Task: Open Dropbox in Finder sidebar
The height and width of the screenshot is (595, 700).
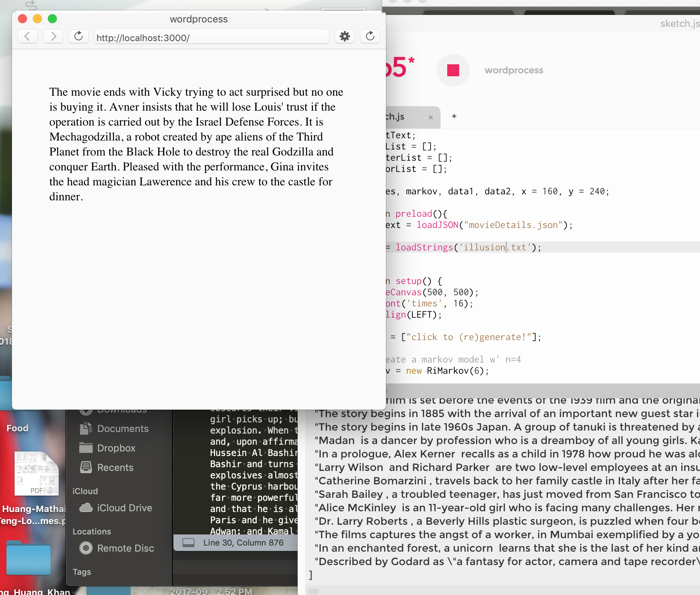Action: point(116,448)
